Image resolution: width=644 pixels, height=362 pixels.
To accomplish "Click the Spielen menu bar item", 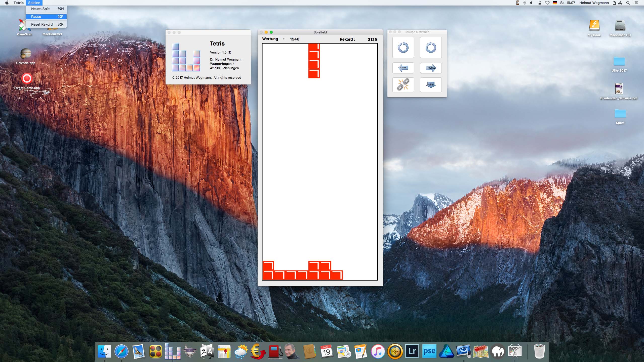I will click(34, 3).
